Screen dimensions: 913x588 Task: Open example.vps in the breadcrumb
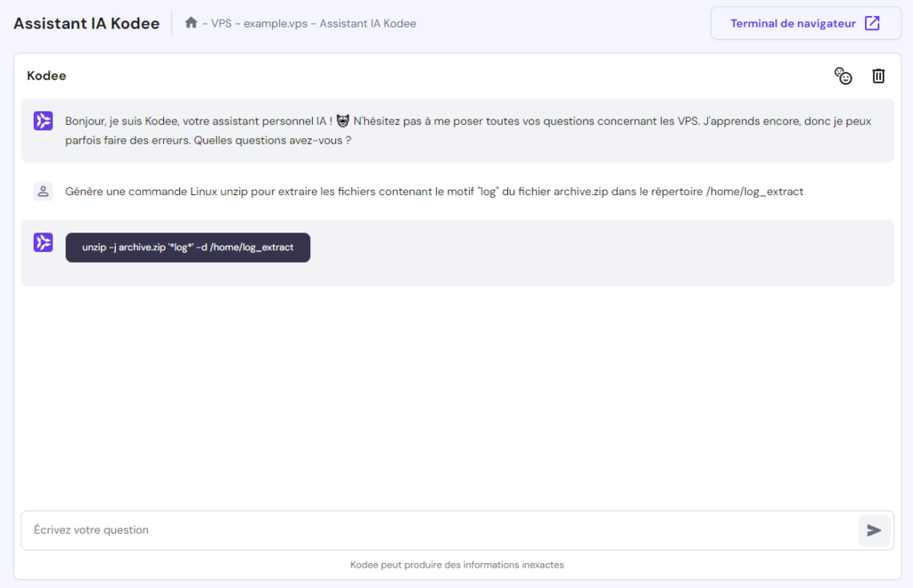[x=275, y=23]
